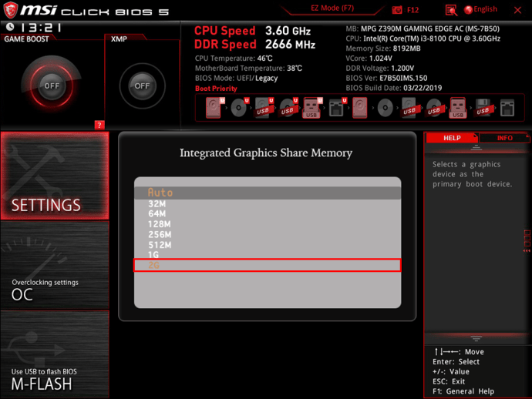Click the 13:21 system time display
Image resolution: width=532 pixels, height=399 pixels.
click(x=41, y=27)
